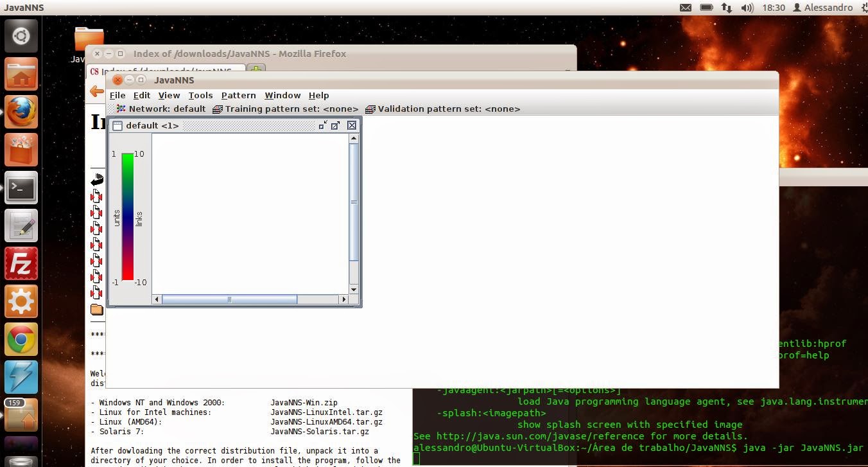Open the network indicator in top panel
868x467 pixels.
pyautogui.click(x=727, y=8)
